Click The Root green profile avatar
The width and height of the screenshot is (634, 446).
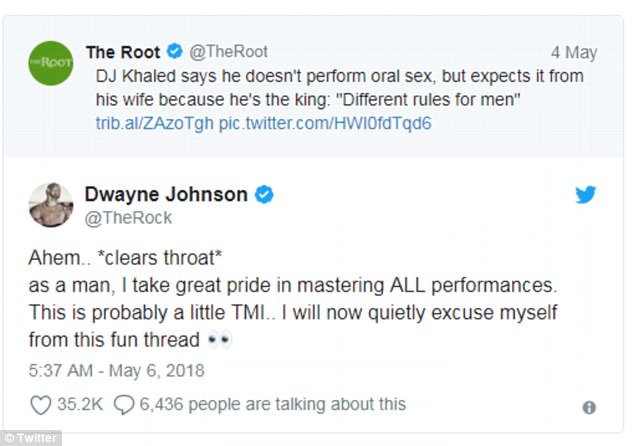pyautogui.click(x=49, y=62)
